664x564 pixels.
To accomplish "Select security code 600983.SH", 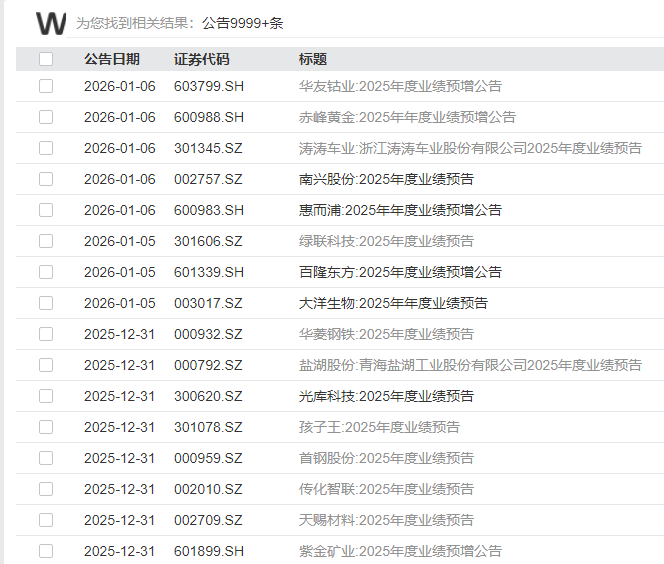I will 209,210.
